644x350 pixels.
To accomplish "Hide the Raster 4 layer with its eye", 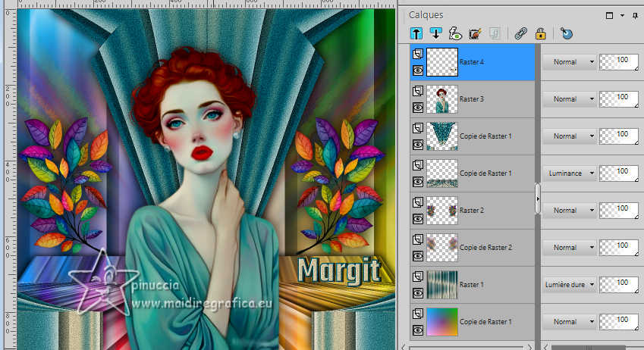I will click(x=418, y=70).
